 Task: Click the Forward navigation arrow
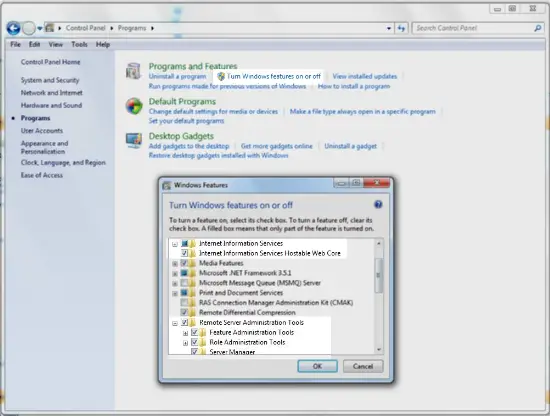click(x=29, y=28)
